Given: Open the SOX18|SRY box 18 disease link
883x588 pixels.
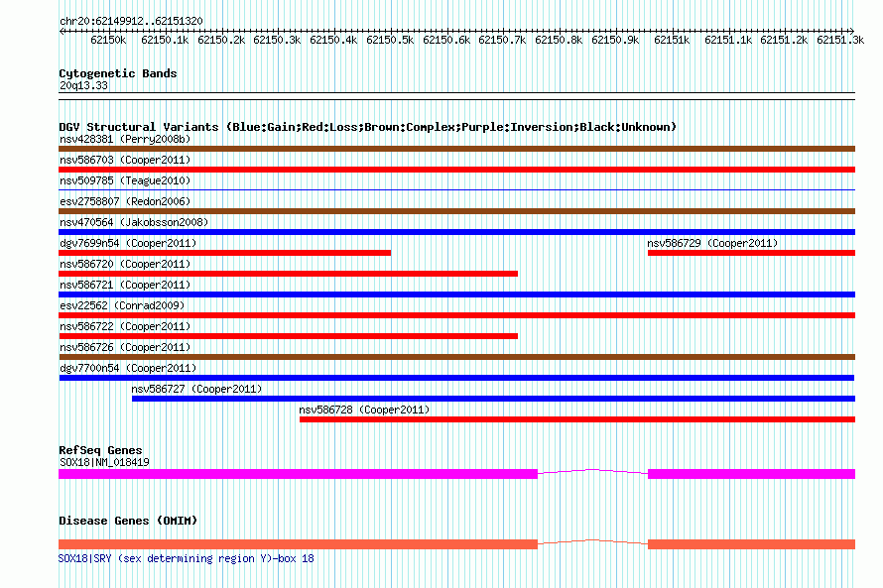Looking at the screenshot, I should coord(187,558).
